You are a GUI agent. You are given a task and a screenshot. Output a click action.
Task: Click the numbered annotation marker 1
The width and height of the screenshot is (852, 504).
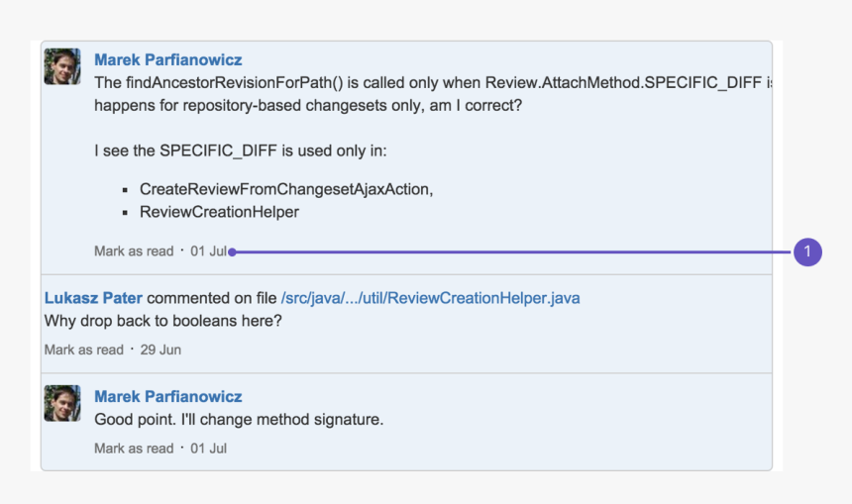coord(807,252)
